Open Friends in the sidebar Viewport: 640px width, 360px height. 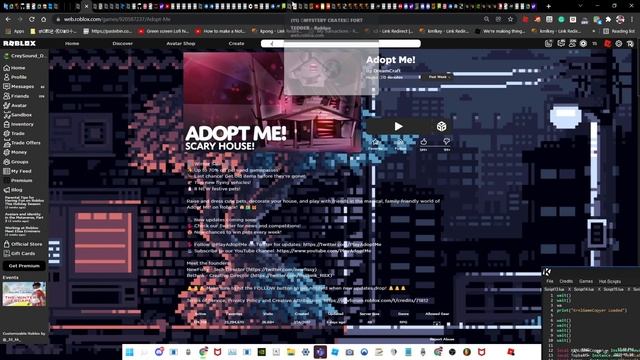[17, 96]
